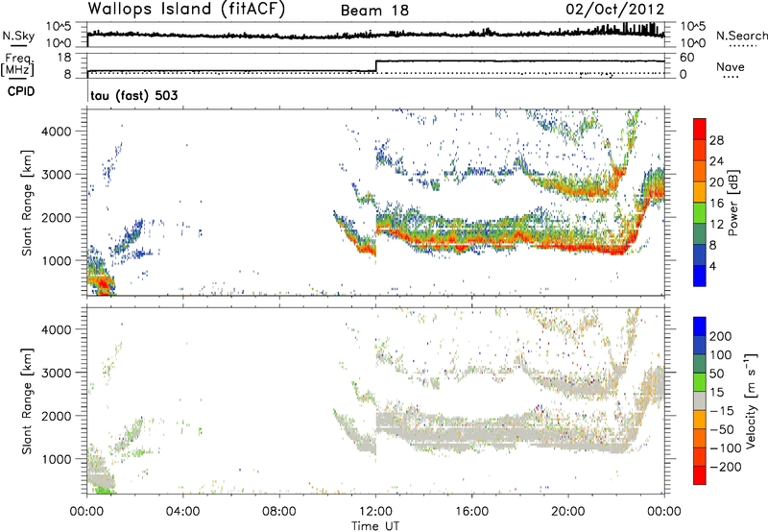Image resolution: width=768 pixels, height=532 pixels.
Task: Click the '1000' tick in velocity panel
Action: click(x=56, y=459)
